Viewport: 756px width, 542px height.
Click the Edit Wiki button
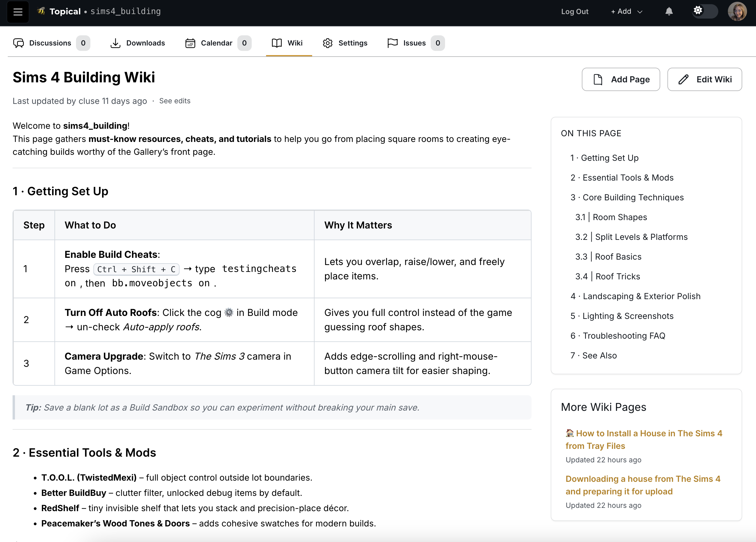(x=704, y=79)
